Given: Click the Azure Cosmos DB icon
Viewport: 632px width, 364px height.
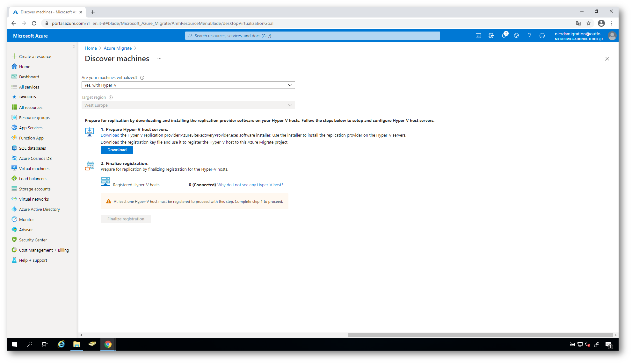Looking at the screenshot, I should [14, 158].
